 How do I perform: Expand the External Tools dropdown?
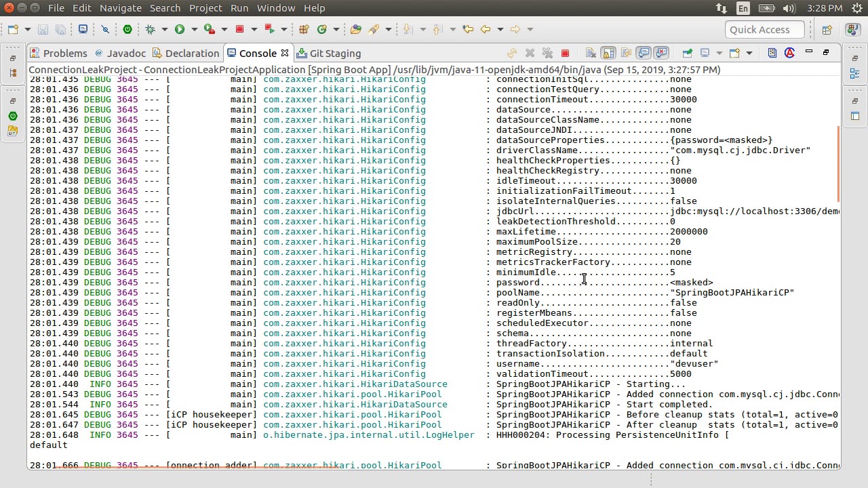(284, 29)
